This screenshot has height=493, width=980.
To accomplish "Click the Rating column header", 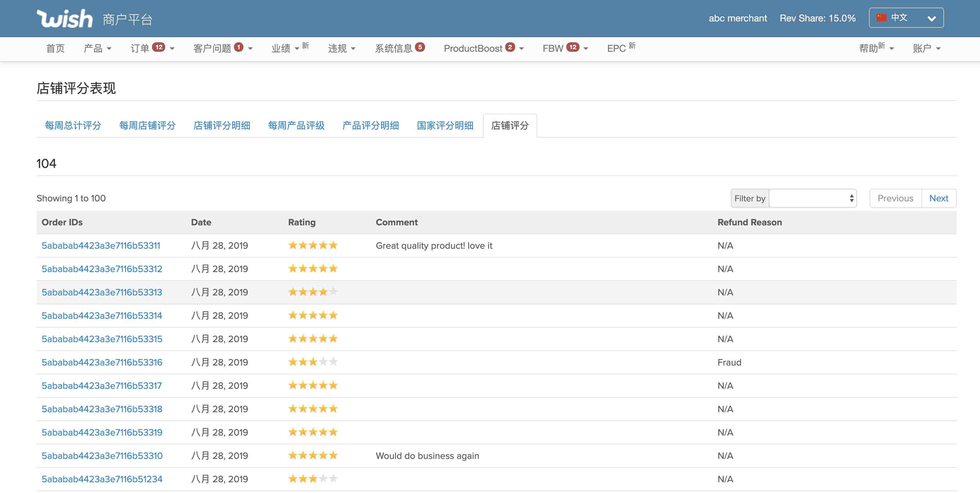I will click(x=302, y=222).
